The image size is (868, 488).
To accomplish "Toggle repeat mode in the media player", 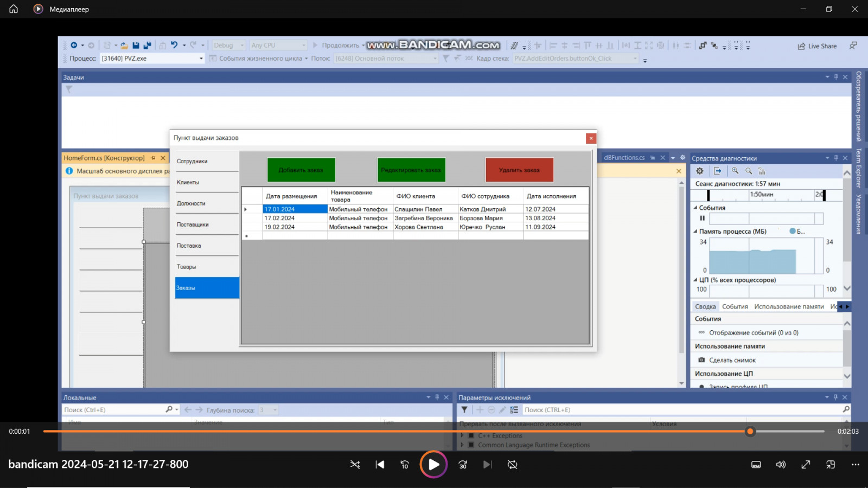I will [513, 465].
